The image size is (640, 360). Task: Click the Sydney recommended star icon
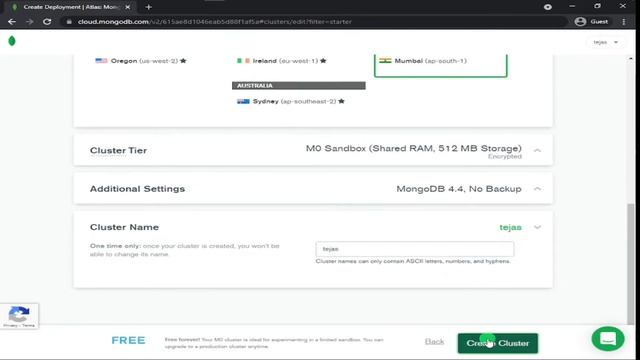tap(342, 101)
